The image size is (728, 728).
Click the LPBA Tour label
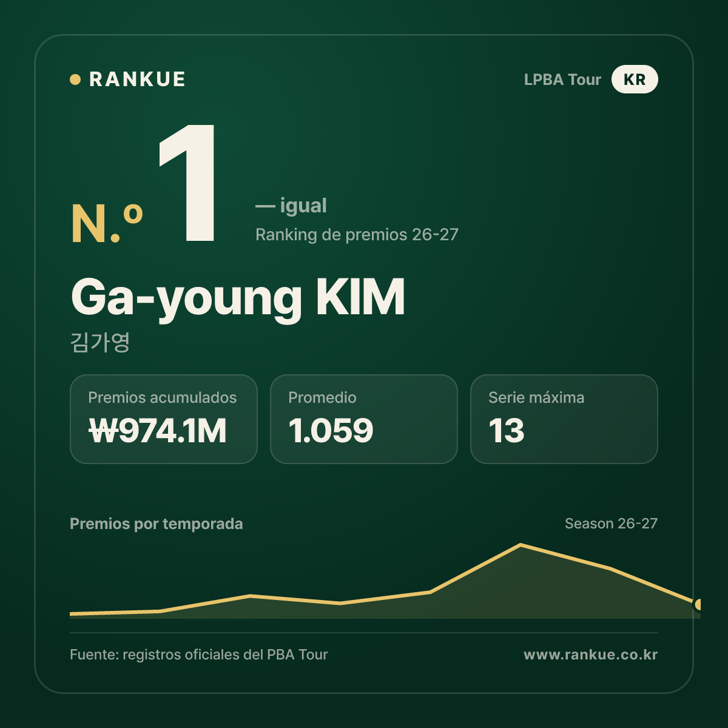[562, 79]
